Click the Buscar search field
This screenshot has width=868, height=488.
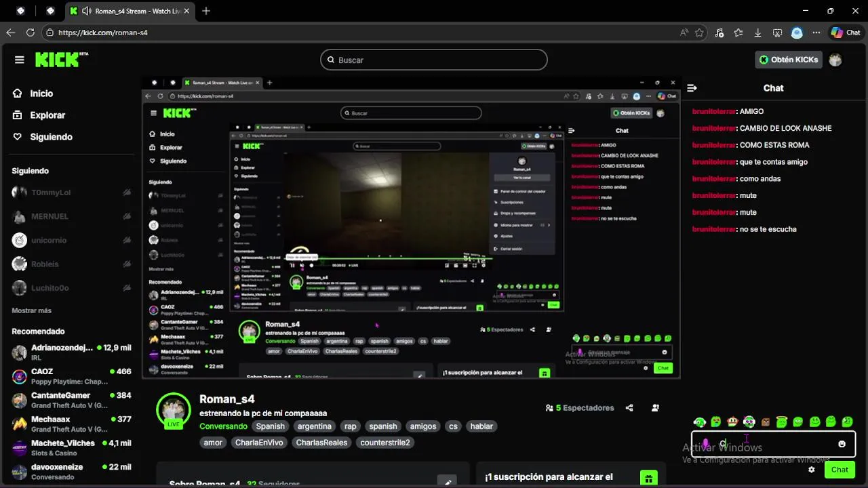click(434, 60)
